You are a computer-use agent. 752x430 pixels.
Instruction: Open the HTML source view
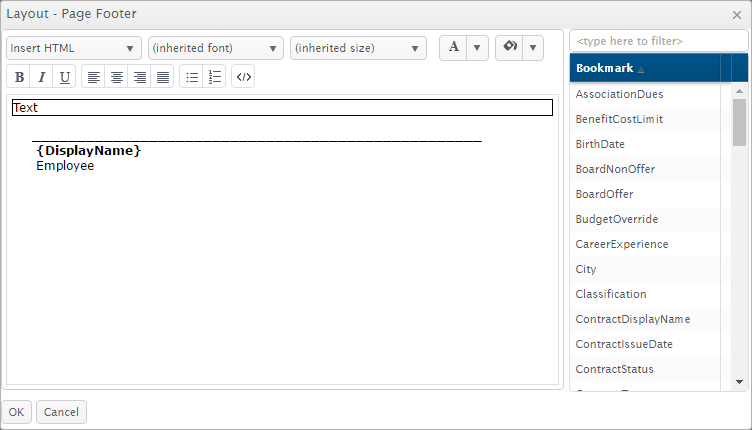(244, 77)
